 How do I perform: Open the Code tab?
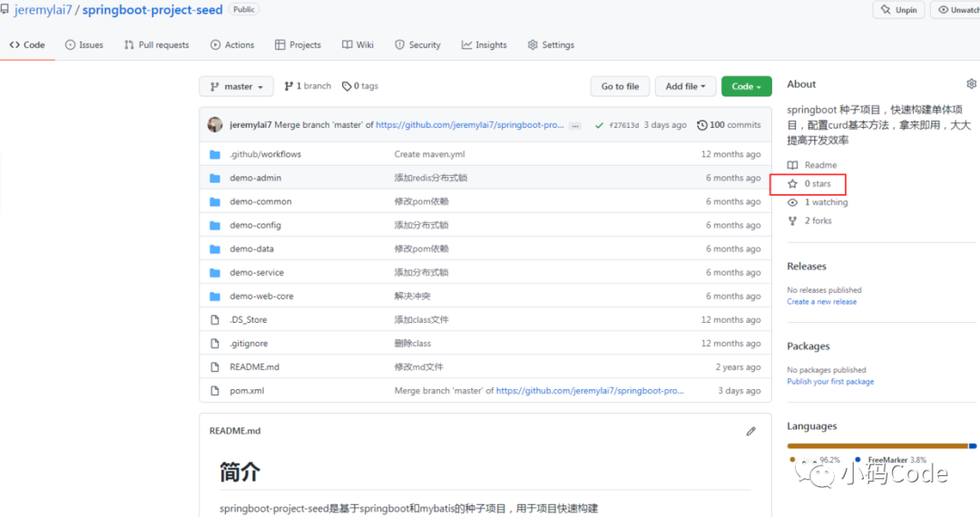pos(27,45)
